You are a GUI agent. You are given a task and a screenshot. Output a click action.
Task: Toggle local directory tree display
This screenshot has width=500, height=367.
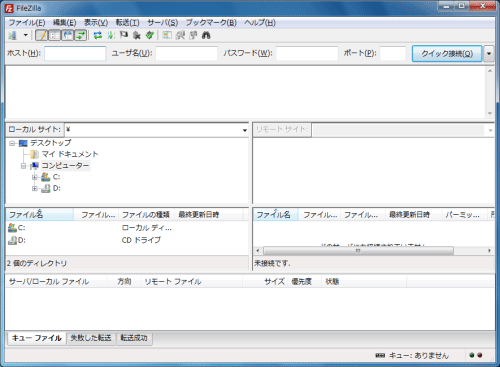55,35
